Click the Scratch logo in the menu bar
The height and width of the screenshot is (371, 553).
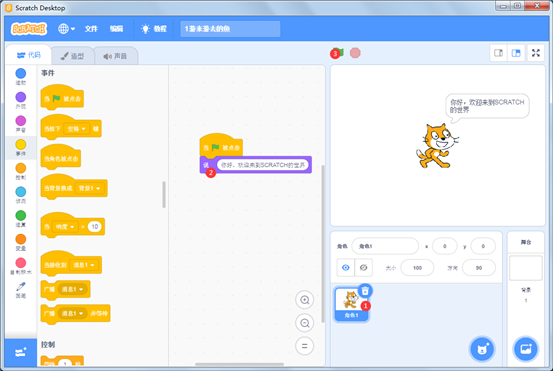tap(29, 29)
